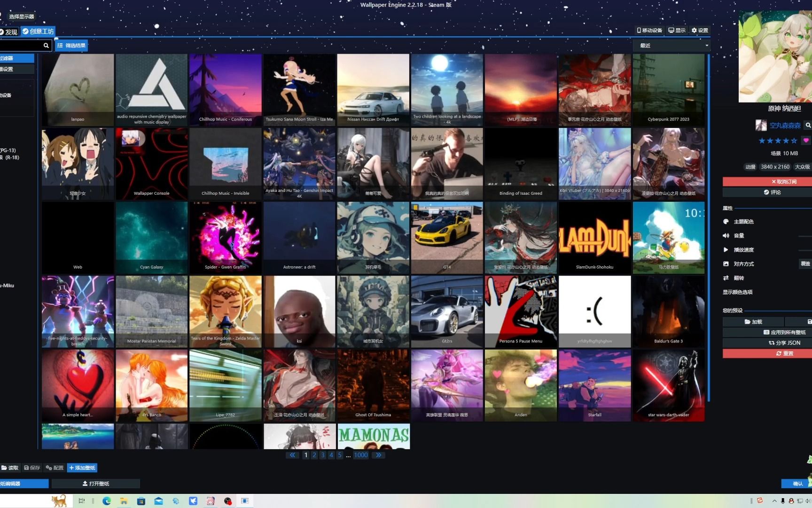Click the 音量 volume slider

tap(805, 236)
